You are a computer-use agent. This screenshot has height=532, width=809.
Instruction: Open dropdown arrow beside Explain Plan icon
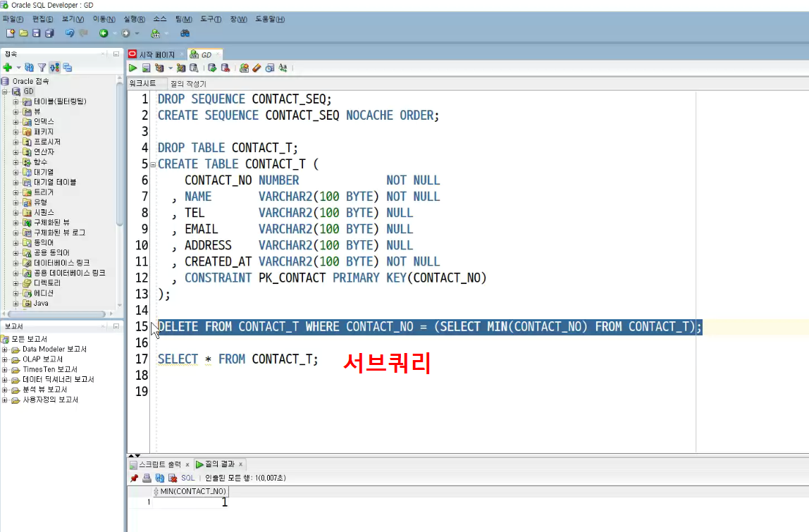171,68
